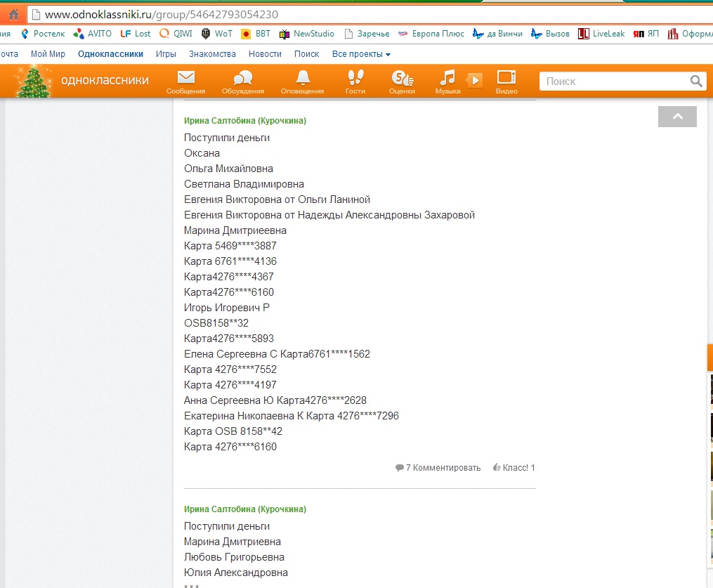Click 7 Комментировать link
The image size is (713, 588).
(438, 468)
